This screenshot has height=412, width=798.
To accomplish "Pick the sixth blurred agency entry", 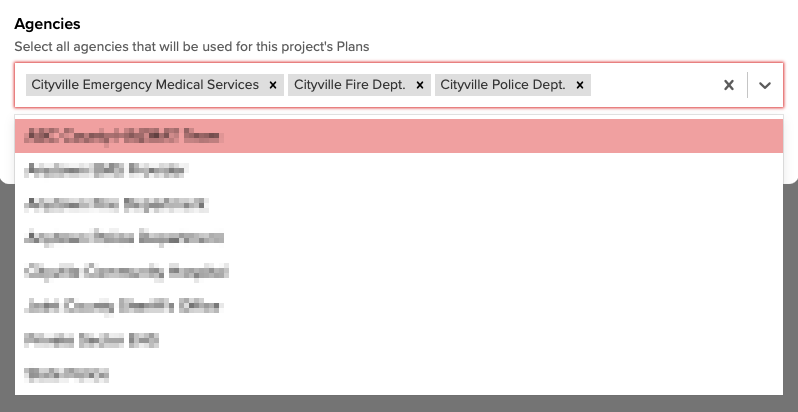I will point(399,306).
